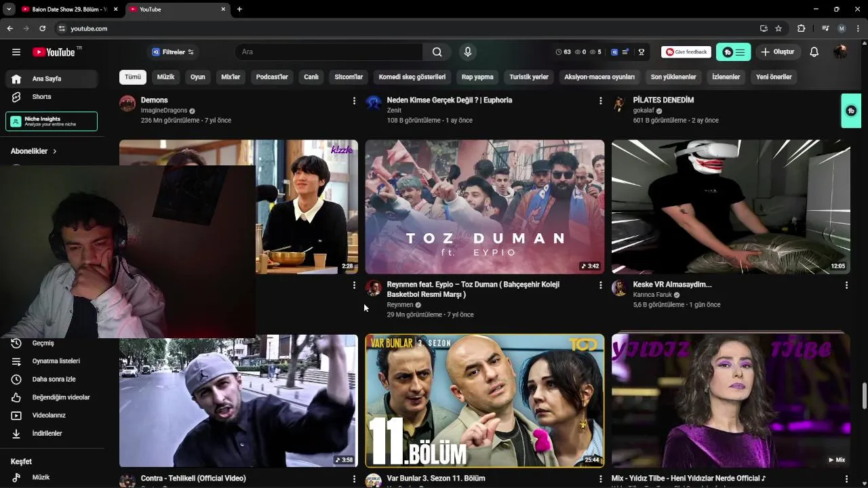Open a new browser tab
The width and height of the screenshot is (868, 488).
tap(239, 9)
